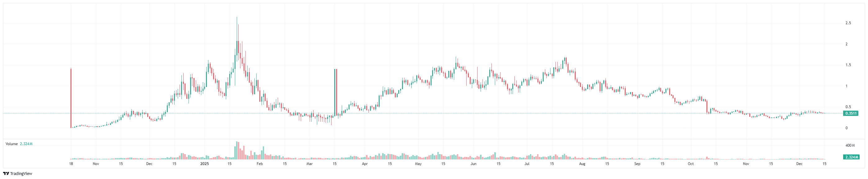Click the 1.5 price scale label
The width and height of the screenshot is (868, 179).
(x=848, y=65)
